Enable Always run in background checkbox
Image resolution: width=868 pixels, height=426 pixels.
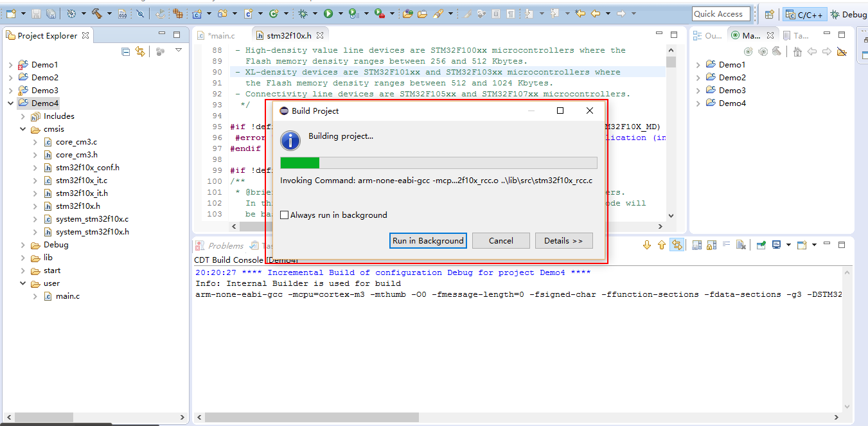285,215
